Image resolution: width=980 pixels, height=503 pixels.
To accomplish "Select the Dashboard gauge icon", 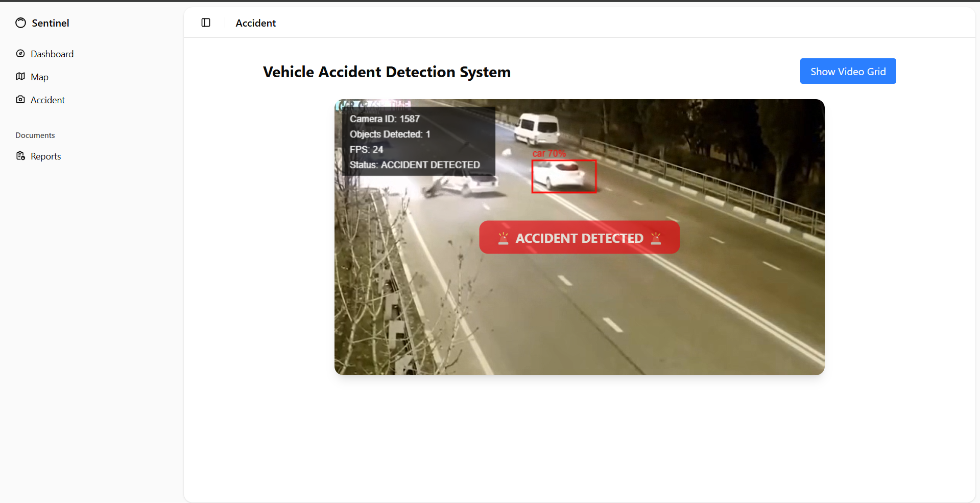I will (x=20, y=53).
